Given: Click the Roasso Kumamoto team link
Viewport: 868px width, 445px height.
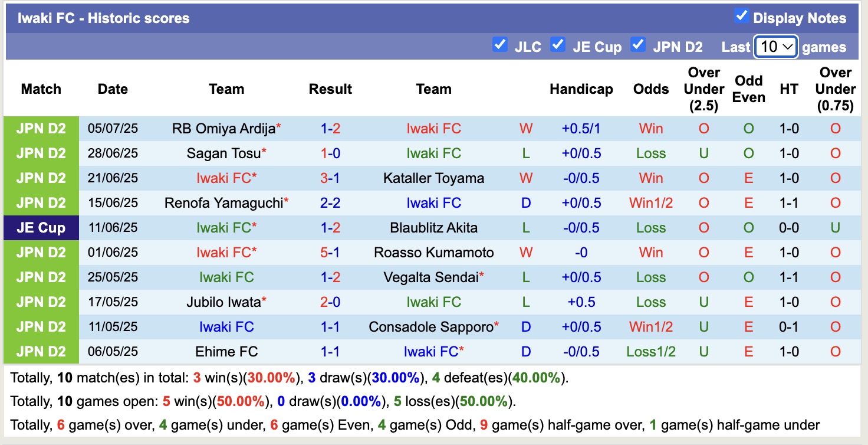Looking at the screenshot, I should (434, 252).
